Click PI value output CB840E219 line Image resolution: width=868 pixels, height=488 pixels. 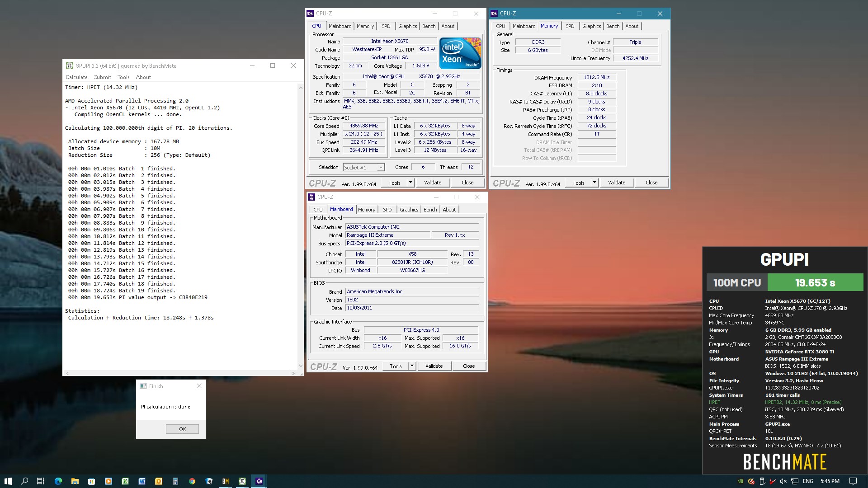[x=138, y=297]
